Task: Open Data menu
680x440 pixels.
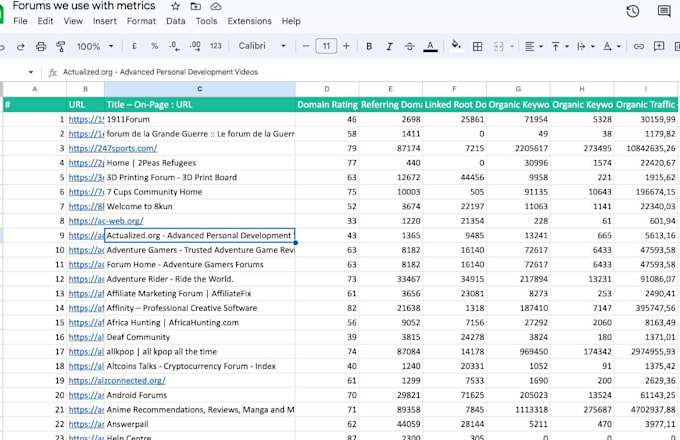Action: click(176, 21)
